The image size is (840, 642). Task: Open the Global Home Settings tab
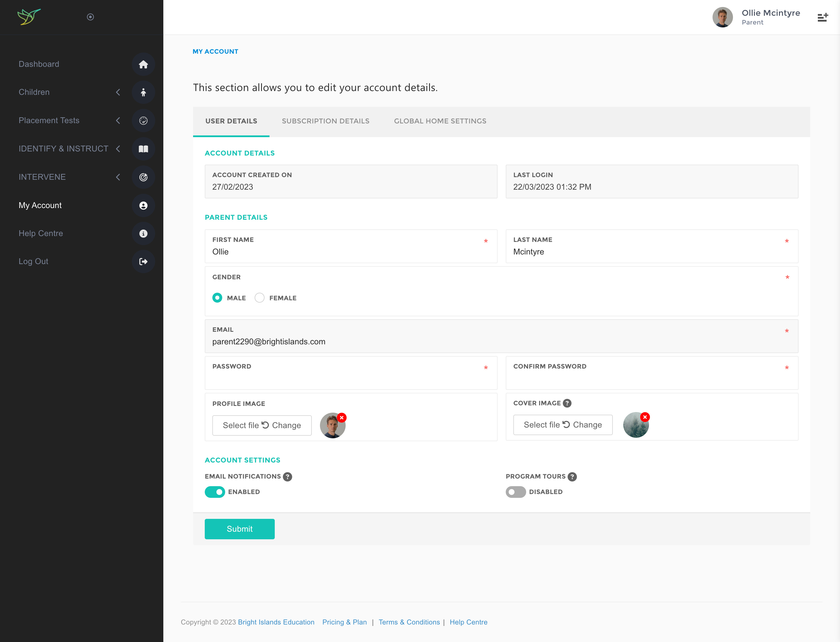[x=440, y=121]
